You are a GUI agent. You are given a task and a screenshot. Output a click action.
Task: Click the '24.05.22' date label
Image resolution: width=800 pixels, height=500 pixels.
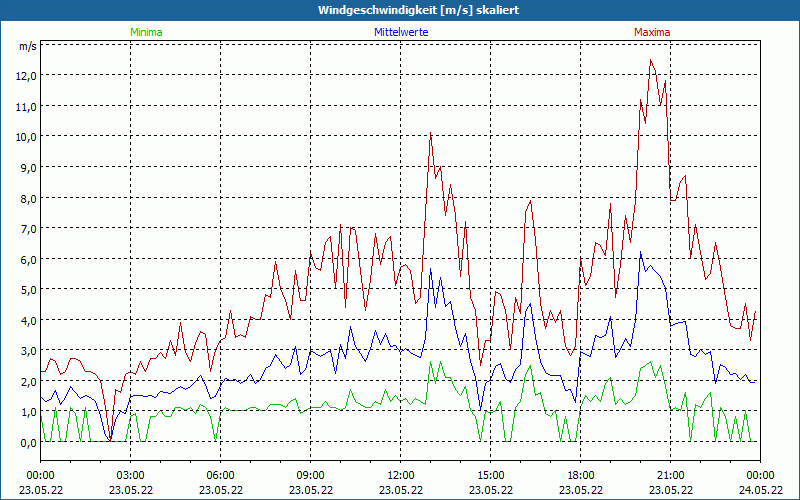[760, 490]
